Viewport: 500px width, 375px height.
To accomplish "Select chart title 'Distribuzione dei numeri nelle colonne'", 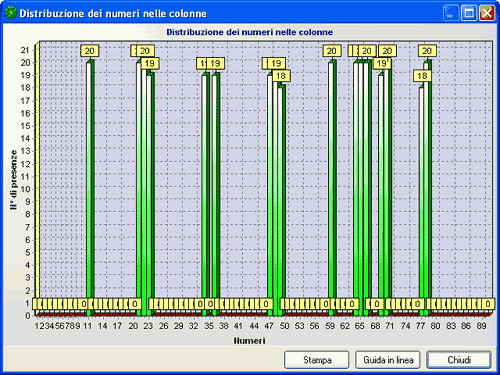I will click(x=250, y=32).
